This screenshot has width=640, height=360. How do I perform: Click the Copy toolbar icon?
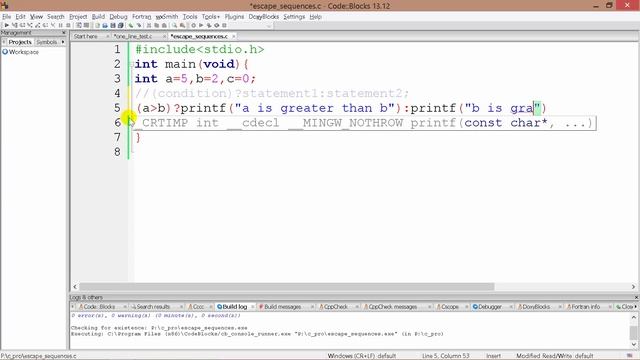tap(157, 25)
